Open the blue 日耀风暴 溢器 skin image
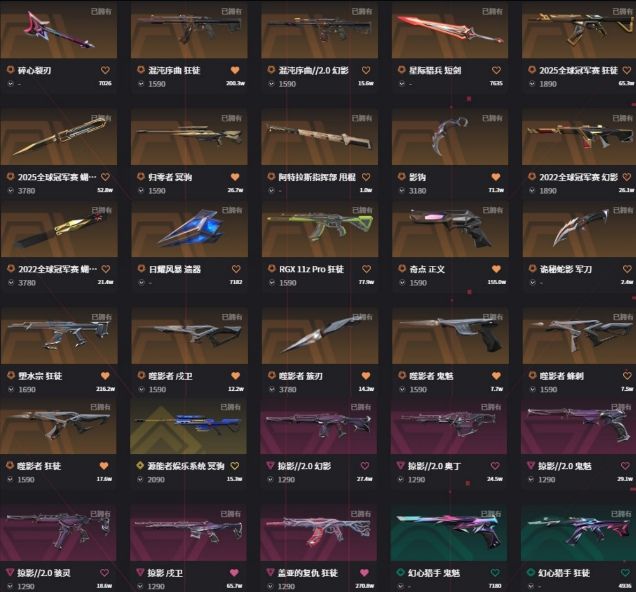This screenshot has width=636, height=592. [x=189, y=230]
